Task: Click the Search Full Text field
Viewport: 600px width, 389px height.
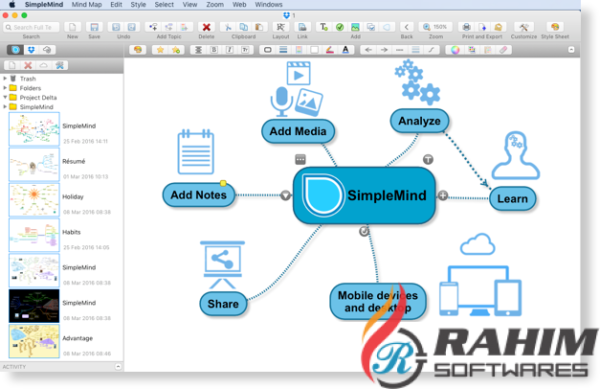Action: pyautogui.click(x=31, y=27)
